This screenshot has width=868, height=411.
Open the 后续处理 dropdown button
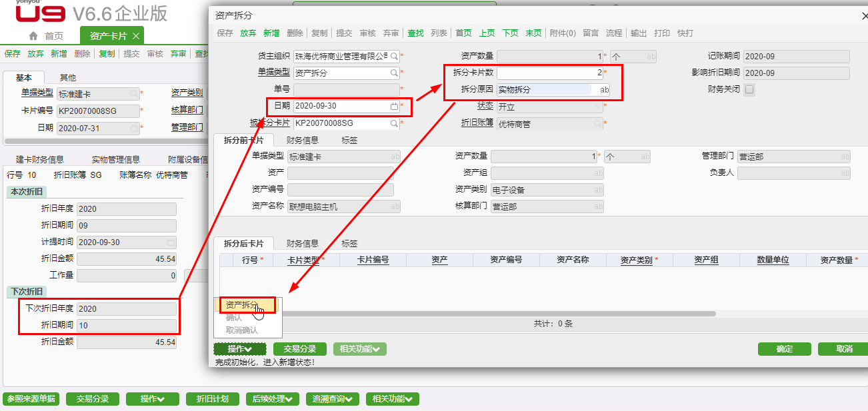[272, 399]
